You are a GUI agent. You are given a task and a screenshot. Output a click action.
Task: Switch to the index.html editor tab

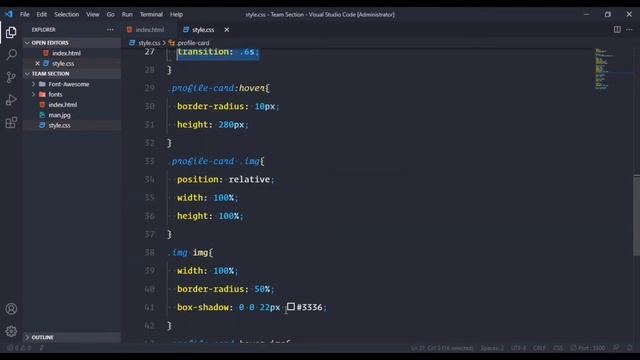click(149, 30)
